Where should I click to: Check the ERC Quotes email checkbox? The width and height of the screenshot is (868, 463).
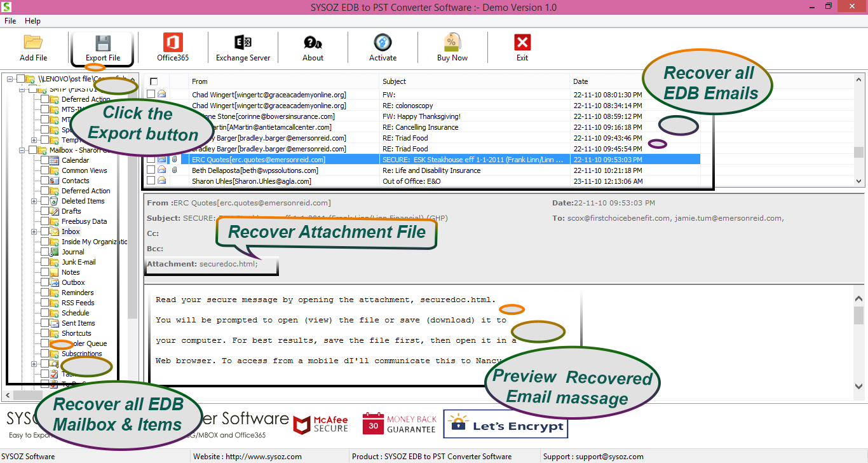(x=151, y=160)
